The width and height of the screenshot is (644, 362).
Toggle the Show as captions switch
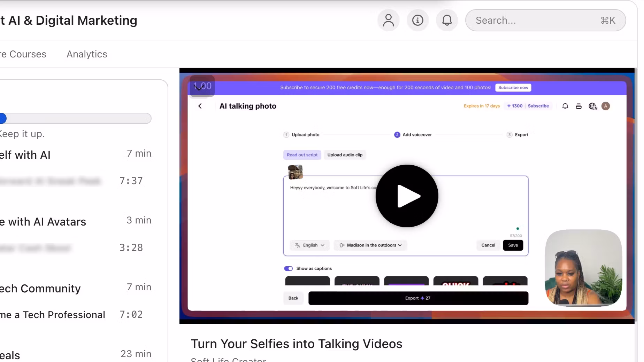pos(288,268)
